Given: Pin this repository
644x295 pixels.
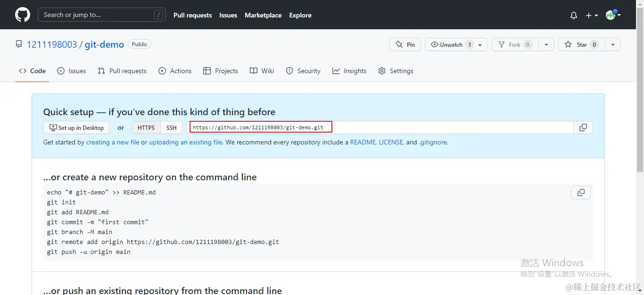Looking at the screenshot, I should (x=405, y=44).
